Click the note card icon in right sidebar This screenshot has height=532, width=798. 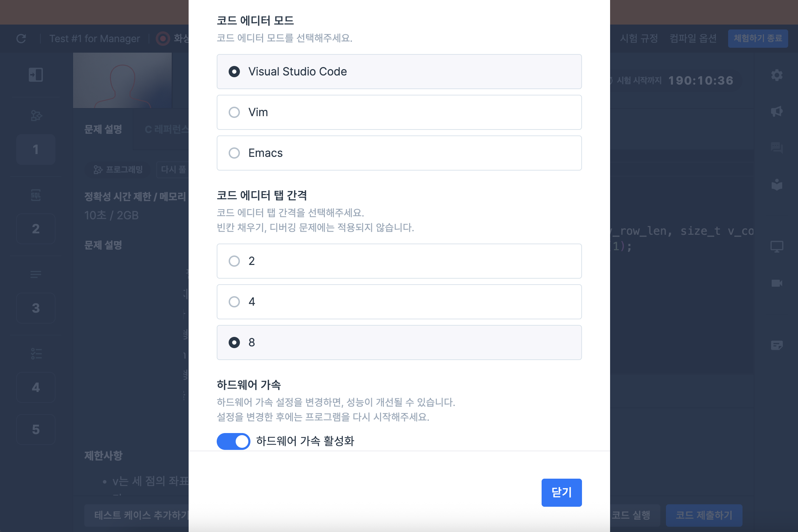777,345
